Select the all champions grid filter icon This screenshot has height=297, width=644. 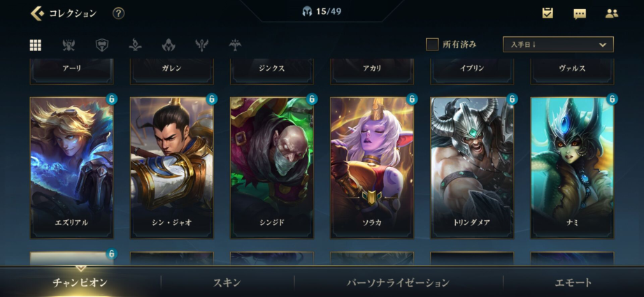coord(36,45)
